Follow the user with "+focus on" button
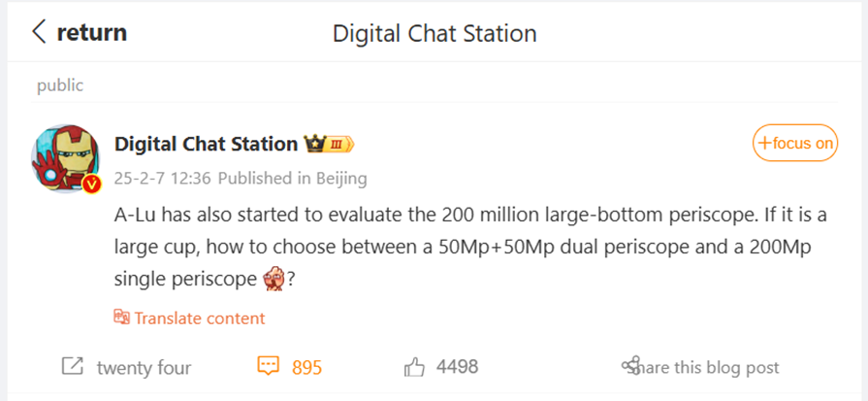This screenshot has width=868, height=401. point(795,144)
